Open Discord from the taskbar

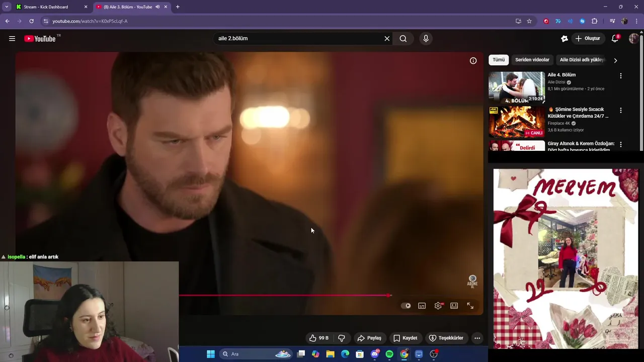[375, 354]
